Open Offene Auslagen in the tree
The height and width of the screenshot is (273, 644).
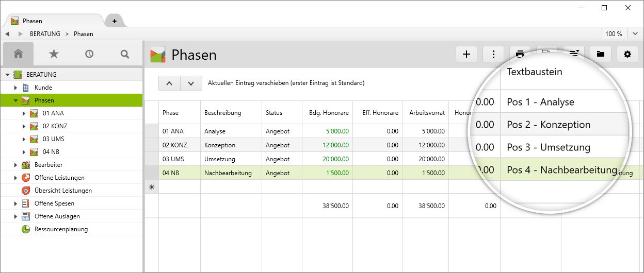tap(57, 216)
